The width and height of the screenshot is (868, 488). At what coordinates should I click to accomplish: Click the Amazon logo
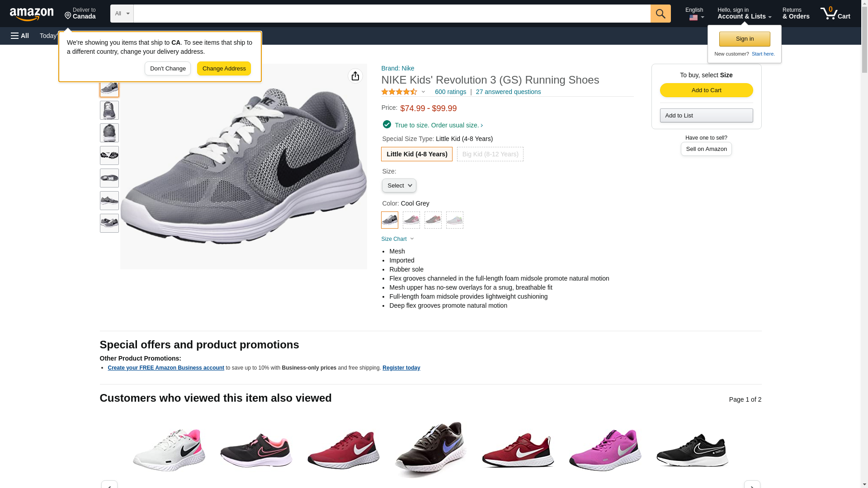coord(32,14)
